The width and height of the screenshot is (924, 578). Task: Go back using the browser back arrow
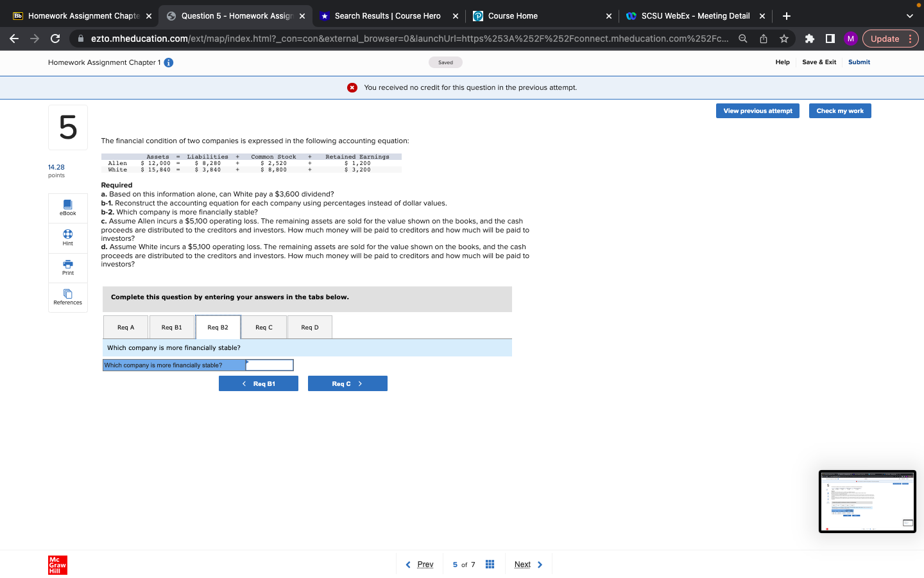tap(14, 39)
